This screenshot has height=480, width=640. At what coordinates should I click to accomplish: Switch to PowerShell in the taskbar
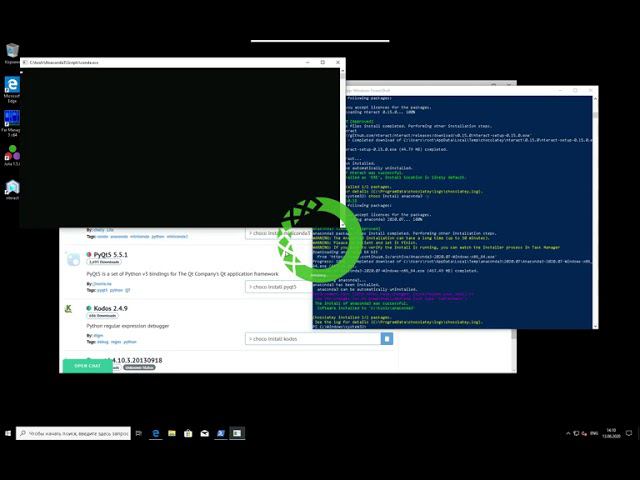pos(221,433)
